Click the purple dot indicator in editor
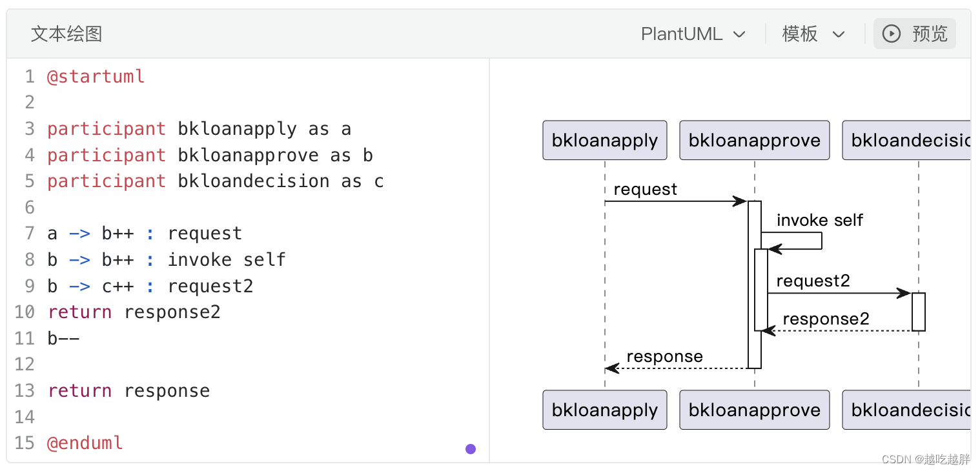Viewport: 980px width, 471px height. pos(471,449)
